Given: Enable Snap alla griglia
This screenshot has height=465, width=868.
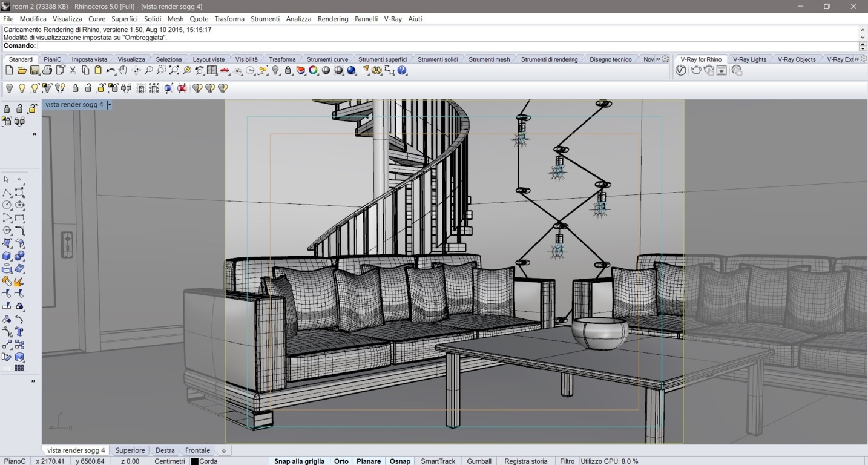Looking at the screenshot, I should 298,461.
